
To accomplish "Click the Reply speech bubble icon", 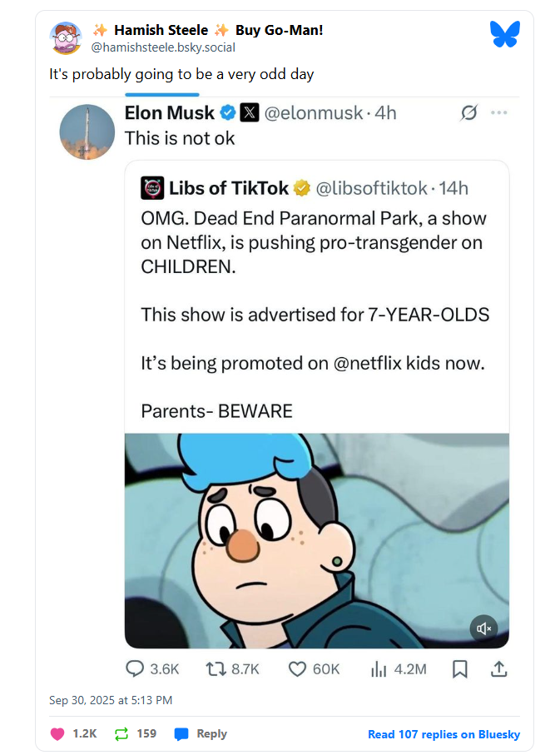I will pos(181,733).
